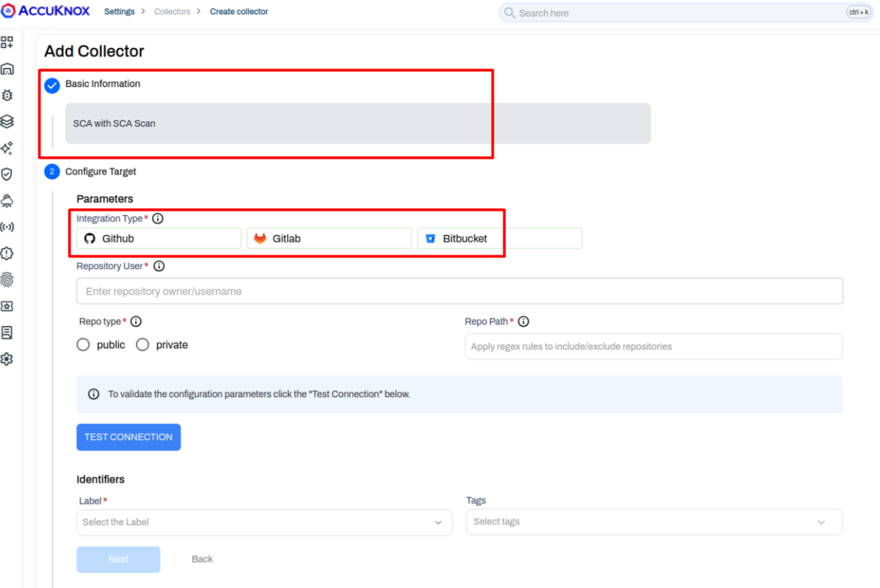
Task: Choose Gitlab as integration type
Action: point(329,238)
